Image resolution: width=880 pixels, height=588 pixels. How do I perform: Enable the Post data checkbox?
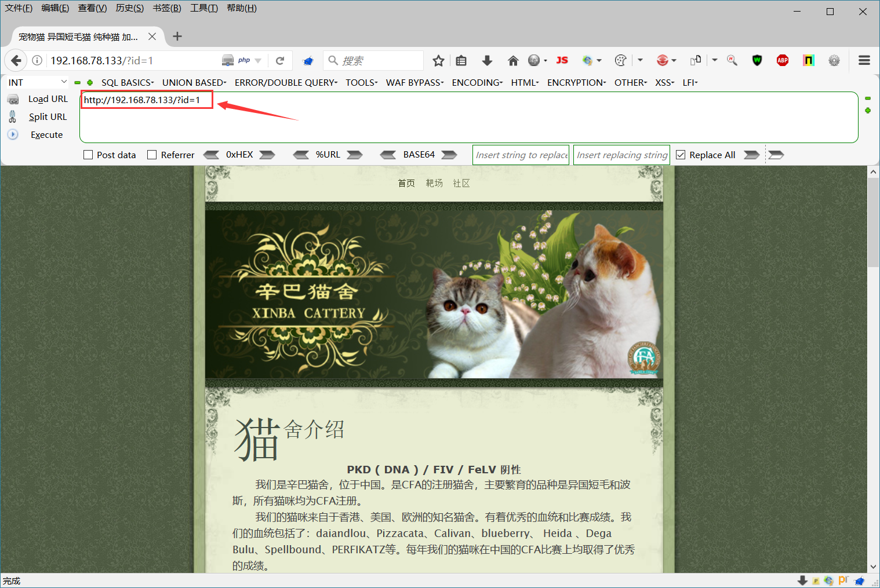[x=88, y=155]
